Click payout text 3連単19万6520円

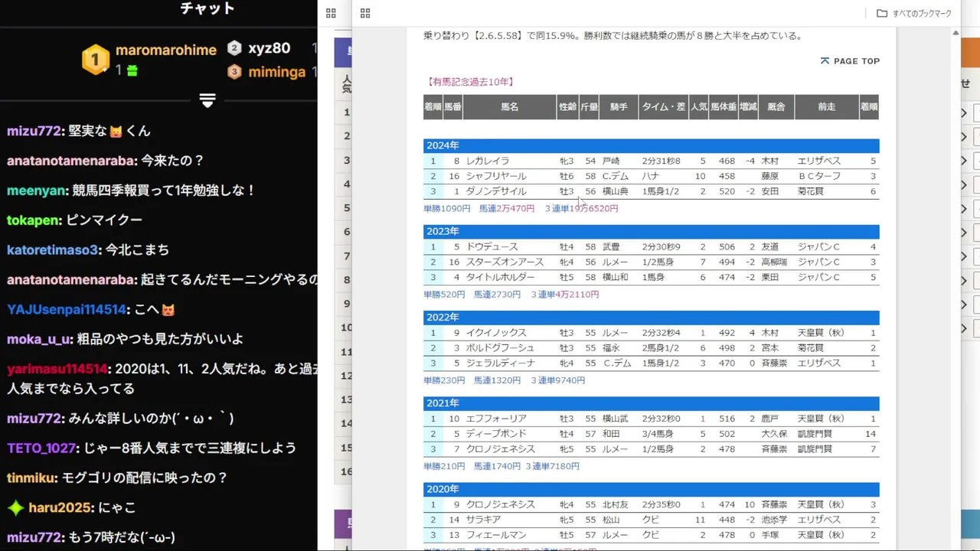[x=581, y=208]
